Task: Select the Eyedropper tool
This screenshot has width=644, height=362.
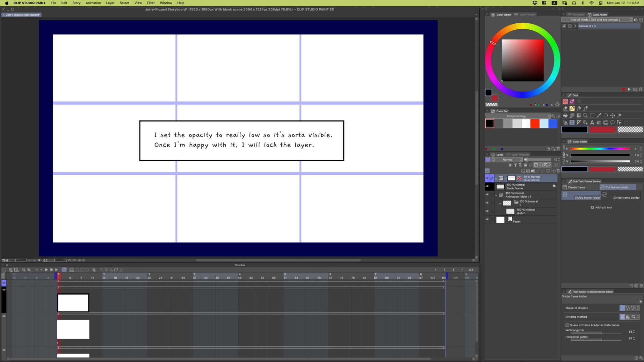Action: (599, 116)
